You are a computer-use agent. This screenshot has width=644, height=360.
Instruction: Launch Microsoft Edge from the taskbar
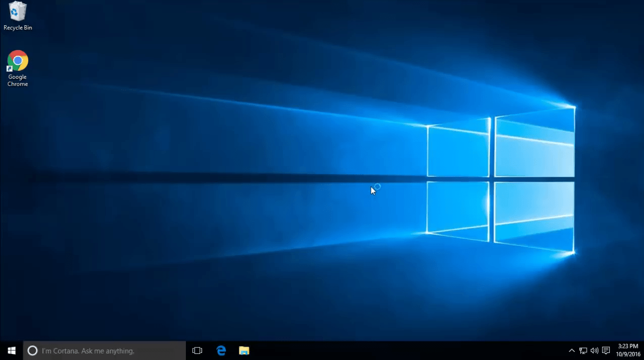point(221,350)
